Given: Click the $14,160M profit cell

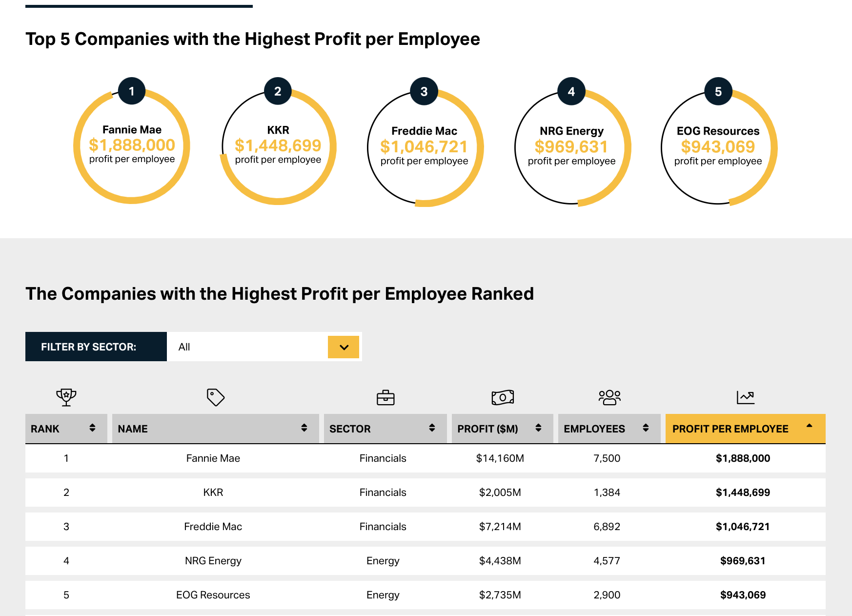Looking at the screenshot, I should (x=500, y=458).
